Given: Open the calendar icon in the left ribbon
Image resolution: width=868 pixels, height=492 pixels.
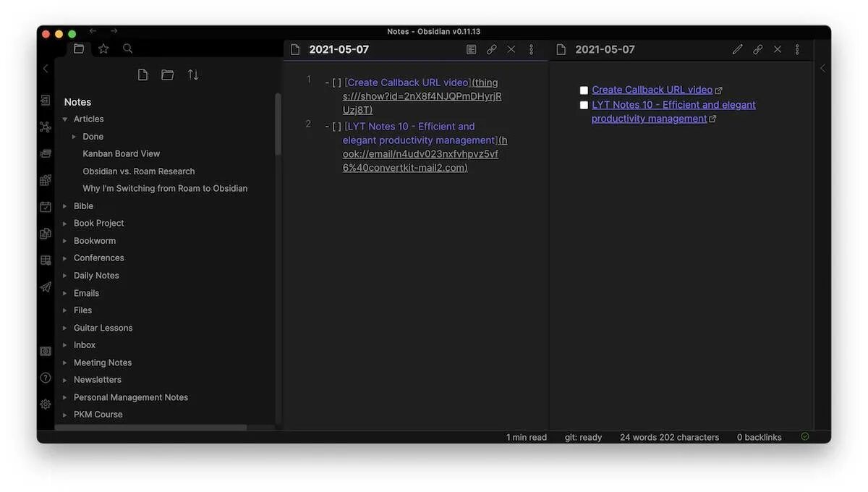Looking at the screenshot, I should (x=45, y=205).
